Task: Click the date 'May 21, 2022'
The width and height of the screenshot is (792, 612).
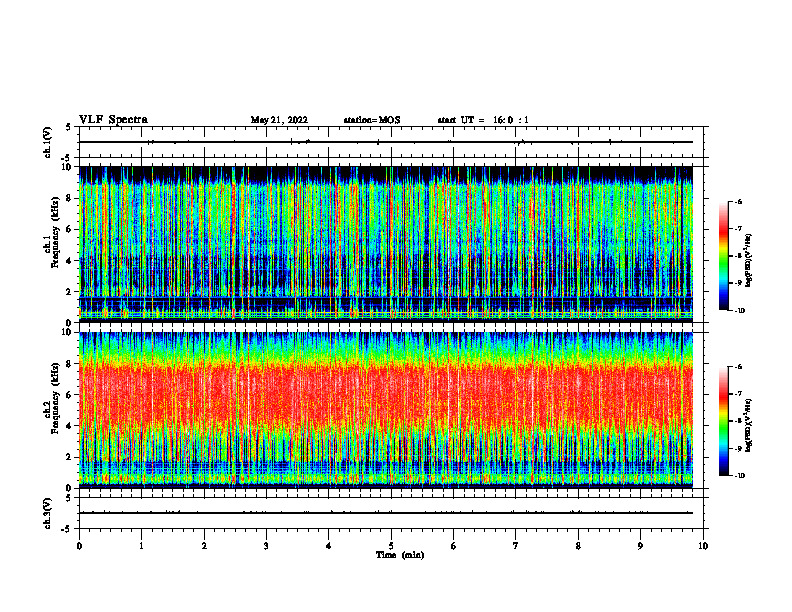Action: [279, 120]
